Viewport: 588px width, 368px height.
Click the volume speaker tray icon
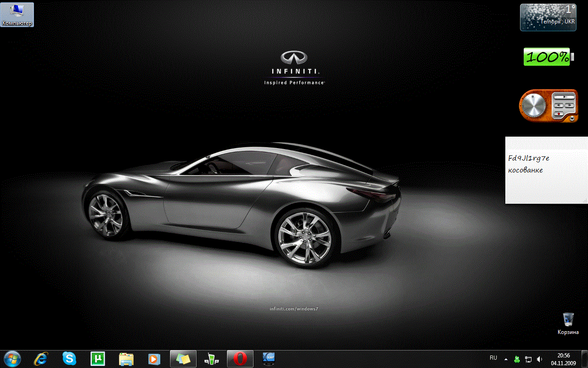[x=540, y=359]
